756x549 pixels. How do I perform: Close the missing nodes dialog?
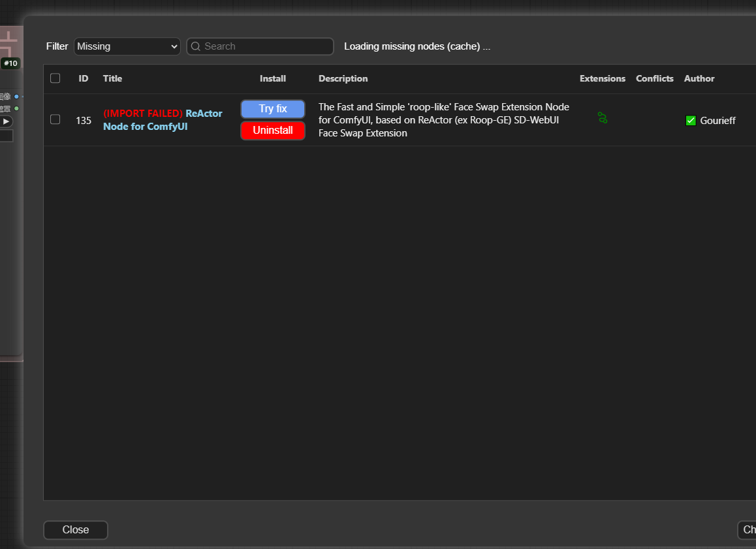click(76, 529)
